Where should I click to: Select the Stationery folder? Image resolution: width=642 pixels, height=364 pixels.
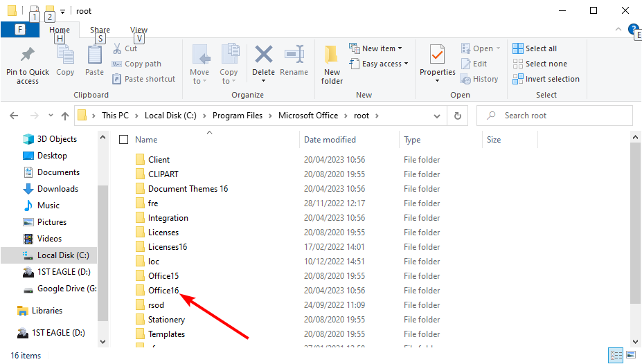(166, 320)
